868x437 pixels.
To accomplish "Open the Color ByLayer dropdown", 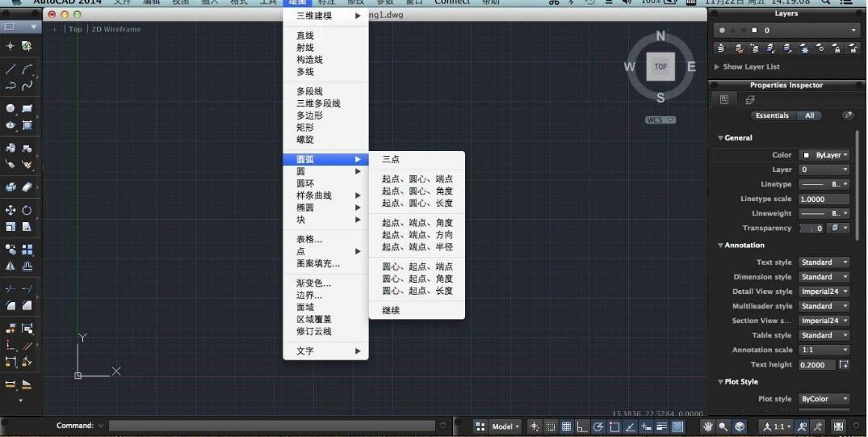I will pos(824,155).
